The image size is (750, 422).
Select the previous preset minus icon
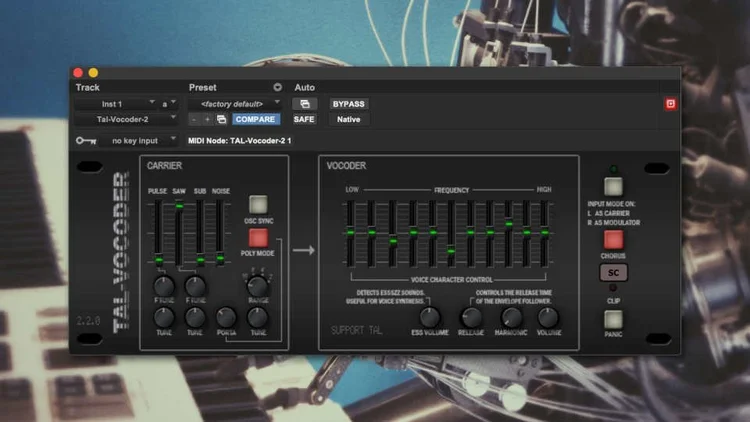point(194,119)
